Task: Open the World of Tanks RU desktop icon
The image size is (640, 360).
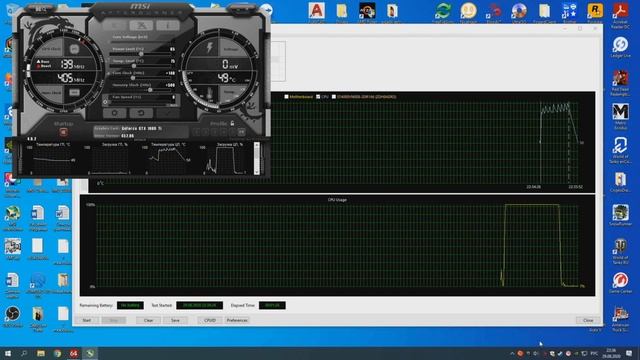Action: (x=620, y=251)
